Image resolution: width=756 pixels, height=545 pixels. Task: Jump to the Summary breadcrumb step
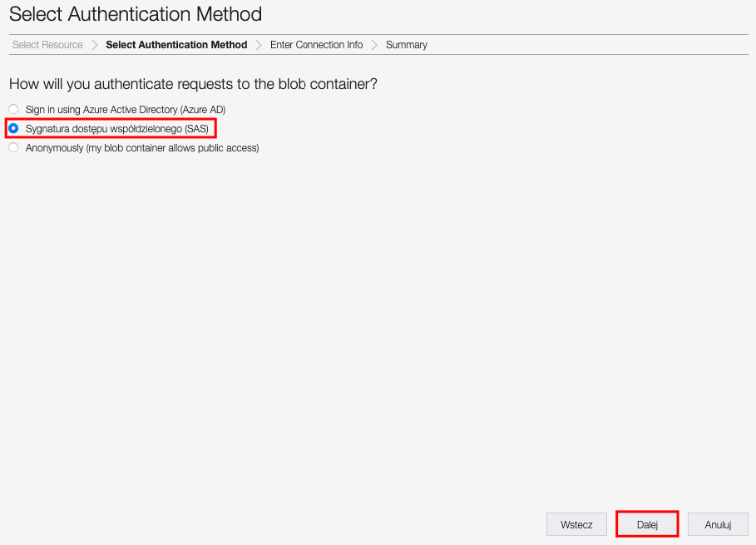pyautogui.click(x=407, y=45)
